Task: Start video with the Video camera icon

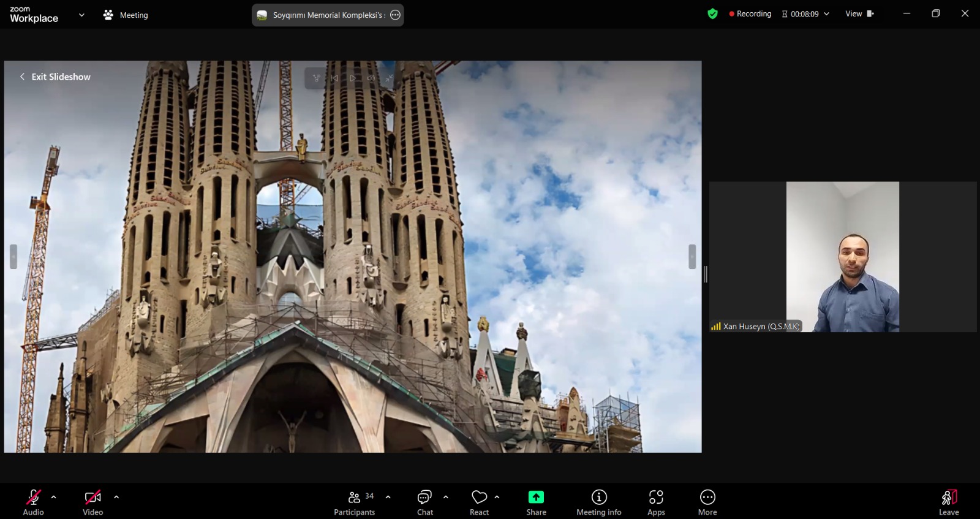Action: click(92, 497)
